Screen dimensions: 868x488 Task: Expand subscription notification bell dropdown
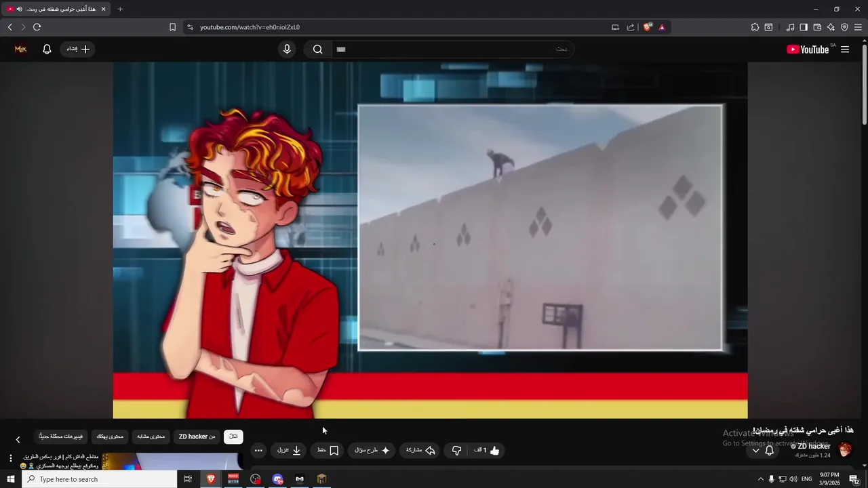762,450
